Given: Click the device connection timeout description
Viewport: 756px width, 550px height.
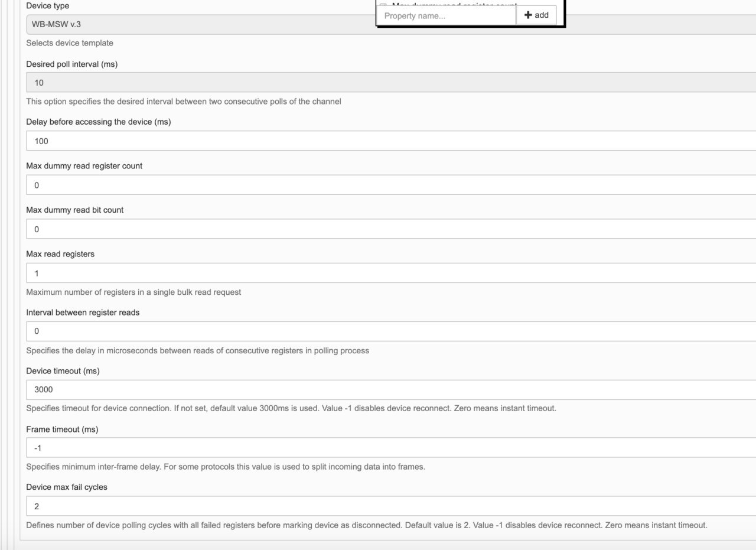Looking at the screenshot, I should pyautogui.click(x=291, y=408).
